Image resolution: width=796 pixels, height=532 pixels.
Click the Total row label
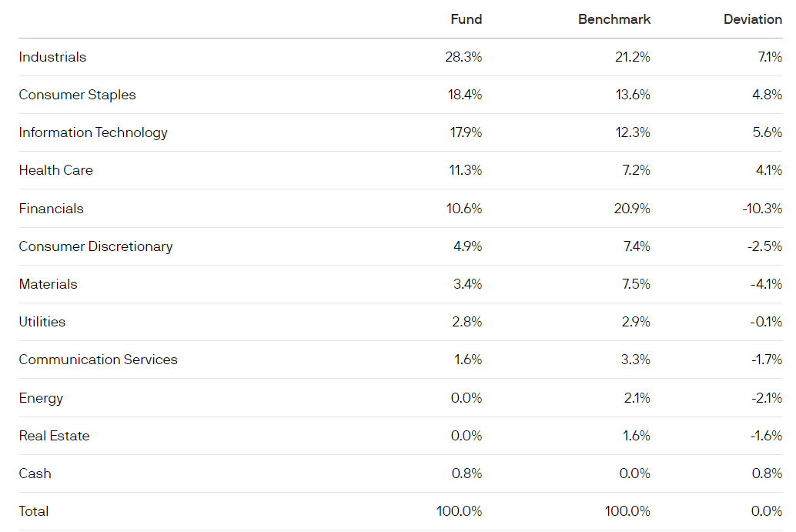tap(33, 511)
